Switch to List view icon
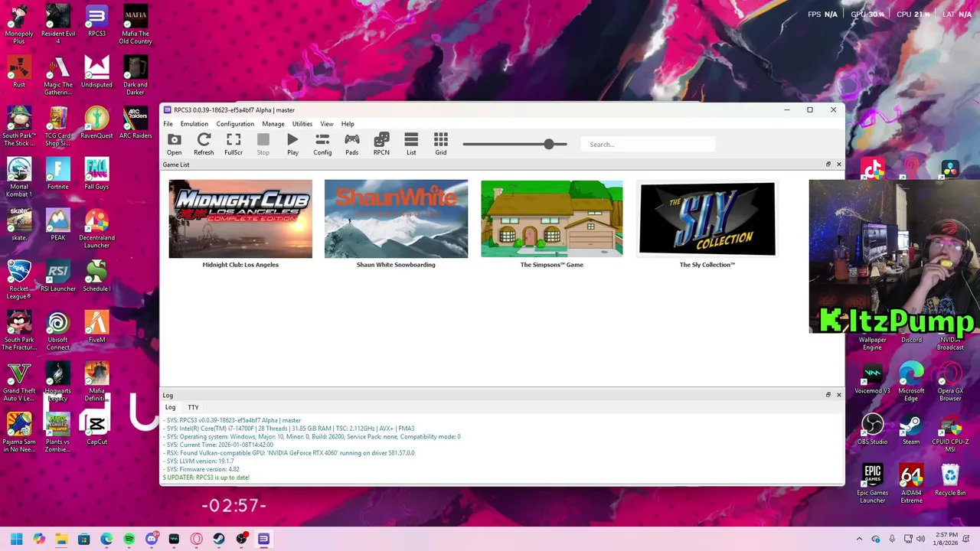This screenshot has height=551, width=980. [x=411, y=143]
